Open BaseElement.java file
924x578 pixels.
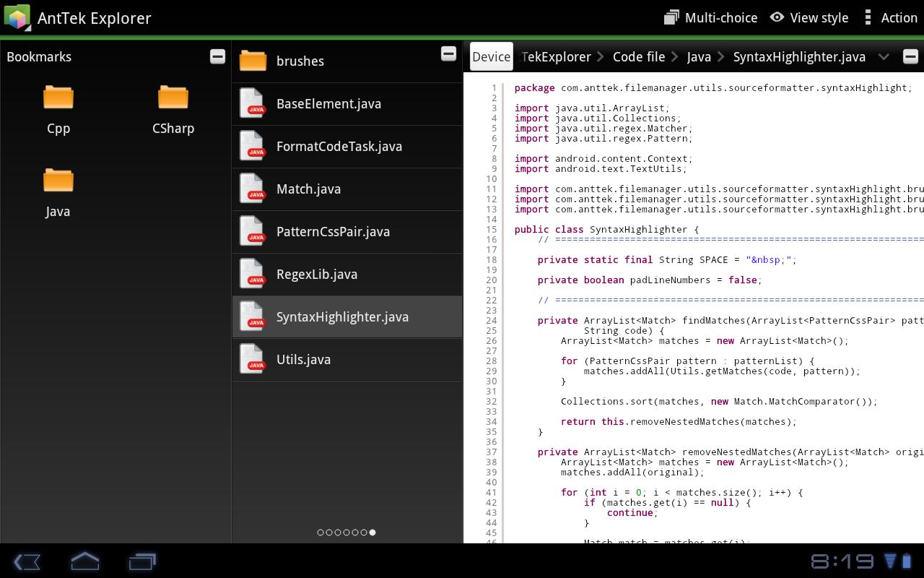(328, 104)
